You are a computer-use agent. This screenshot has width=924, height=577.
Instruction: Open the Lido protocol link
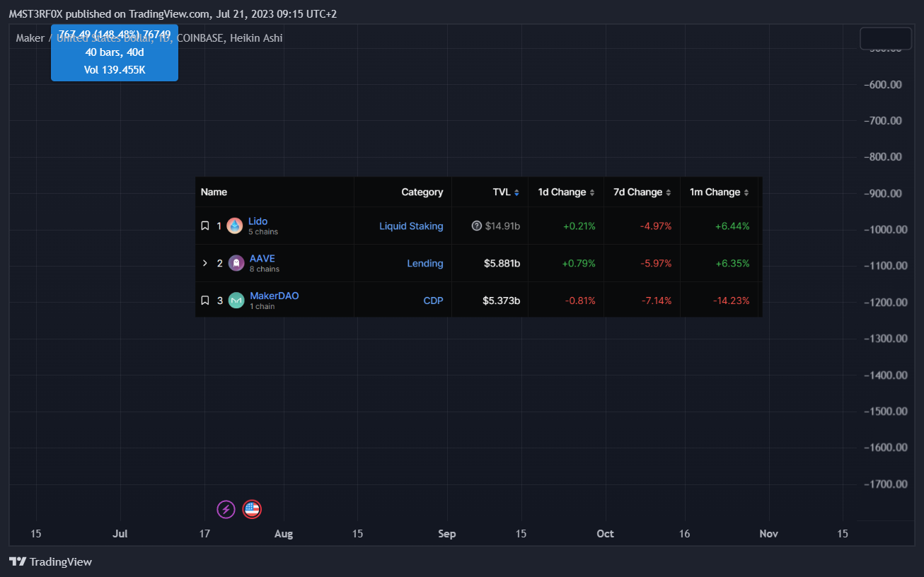pyautogui.click(x=258, y=221)
